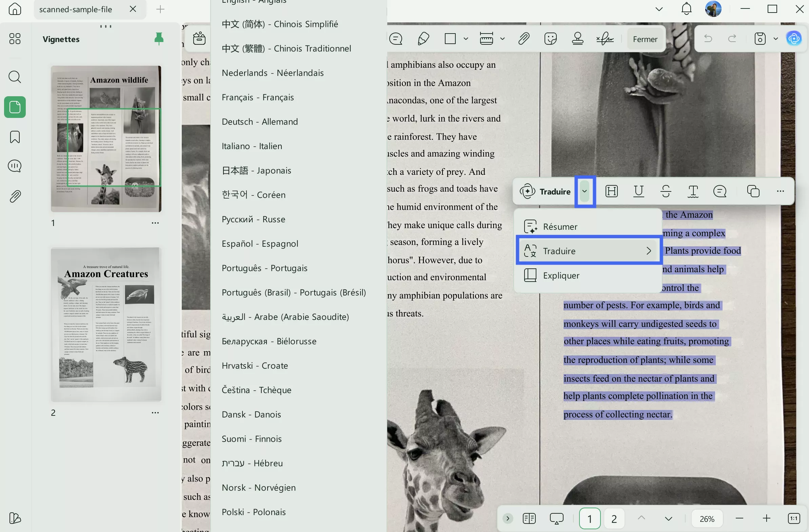809x532 pixels.
Task: Toggle strikethrough on the selected text
Action: [x=666, y=191]
